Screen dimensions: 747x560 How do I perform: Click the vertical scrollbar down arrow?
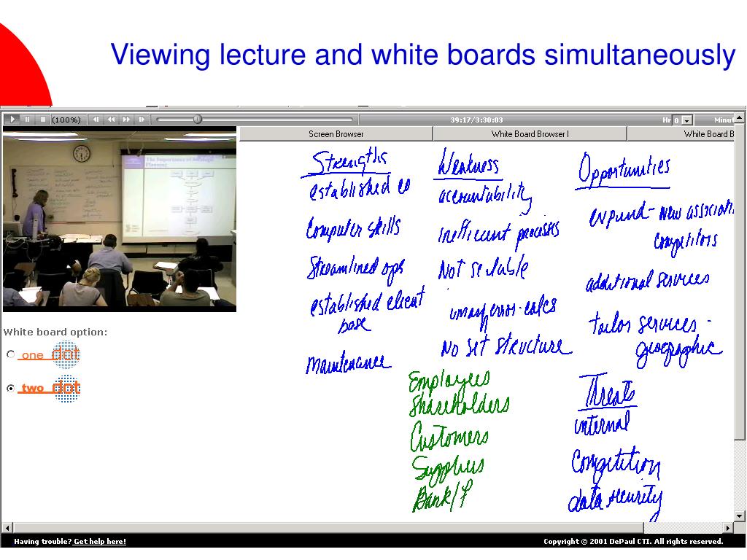point(740,516)
